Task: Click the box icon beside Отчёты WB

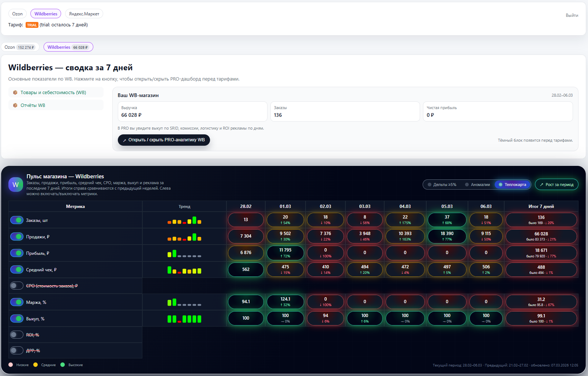Action: (x=15, y=105)
